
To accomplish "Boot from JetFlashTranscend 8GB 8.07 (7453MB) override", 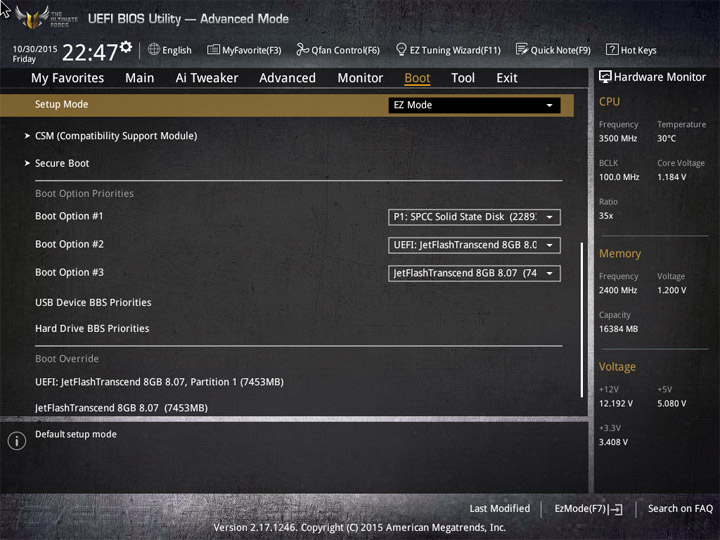I will pyautogui.click(x=121, y=408).
